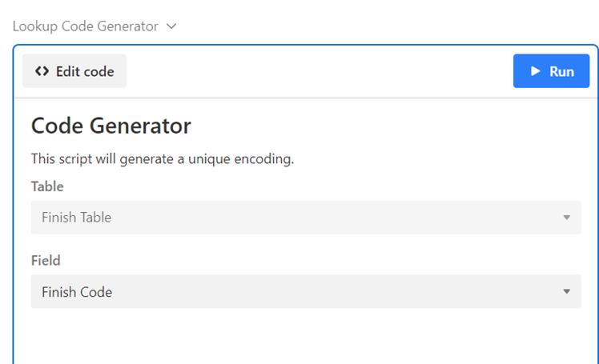Image resolution: width=599 pixels, height=364 pixels.
Task: Click the Code Generator heading
Action: coord(111,126)
